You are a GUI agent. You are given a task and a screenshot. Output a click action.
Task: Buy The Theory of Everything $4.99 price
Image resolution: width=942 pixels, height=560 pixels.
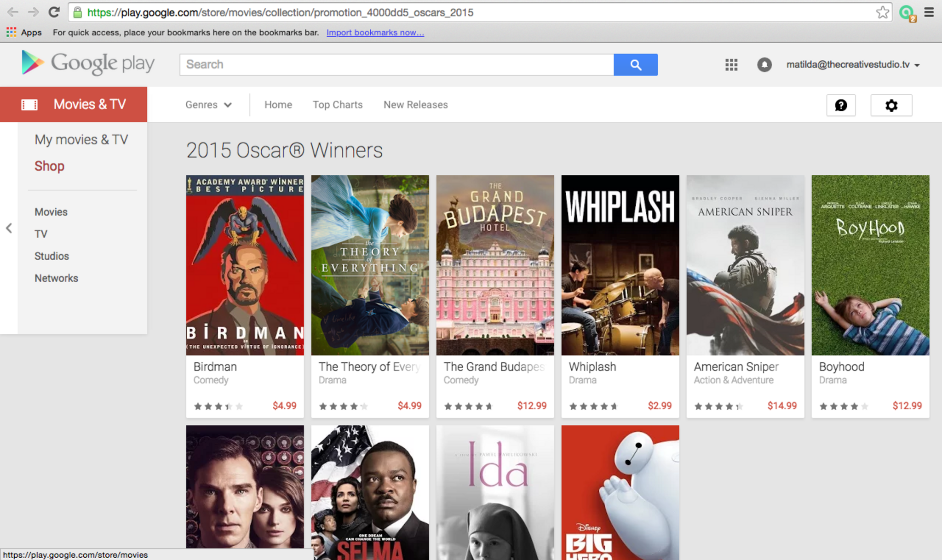(409, 406)
